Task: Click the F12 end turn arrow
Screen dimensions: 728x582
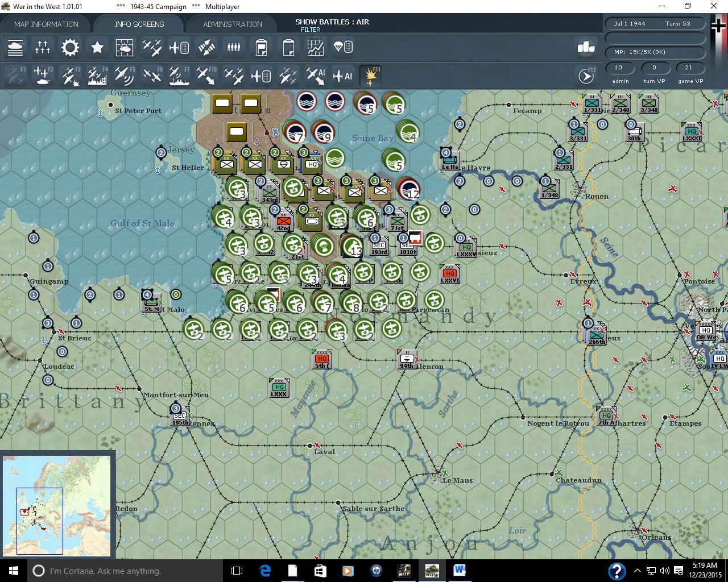Action: pyautogui.click(x=586, y=76)
